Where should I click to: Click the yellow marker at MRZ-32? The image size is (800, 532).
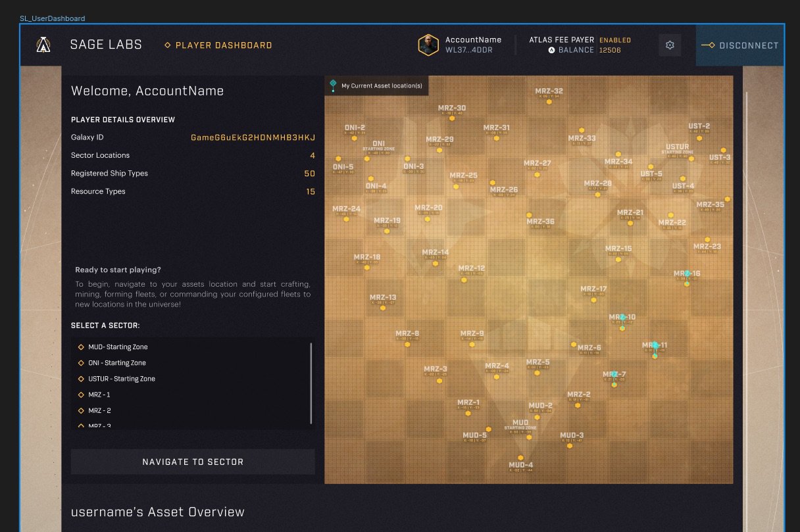(549, 102)
